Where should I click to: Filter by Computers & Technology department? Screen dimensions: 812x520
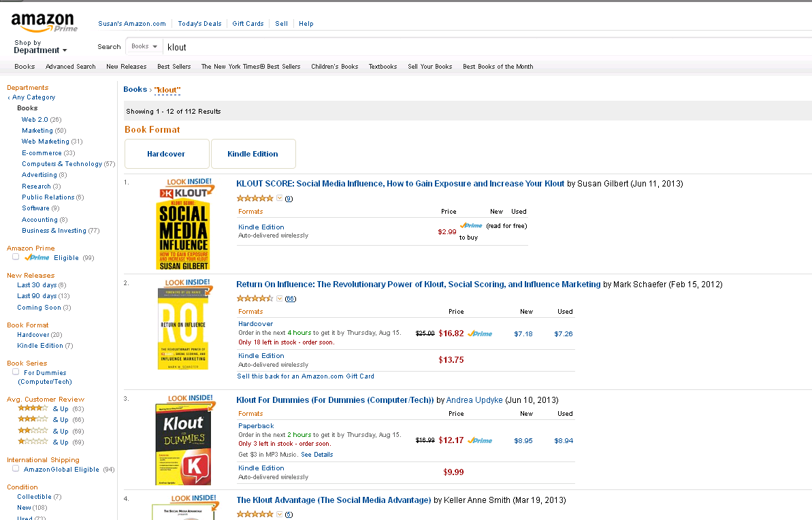(x=62, y=164)
